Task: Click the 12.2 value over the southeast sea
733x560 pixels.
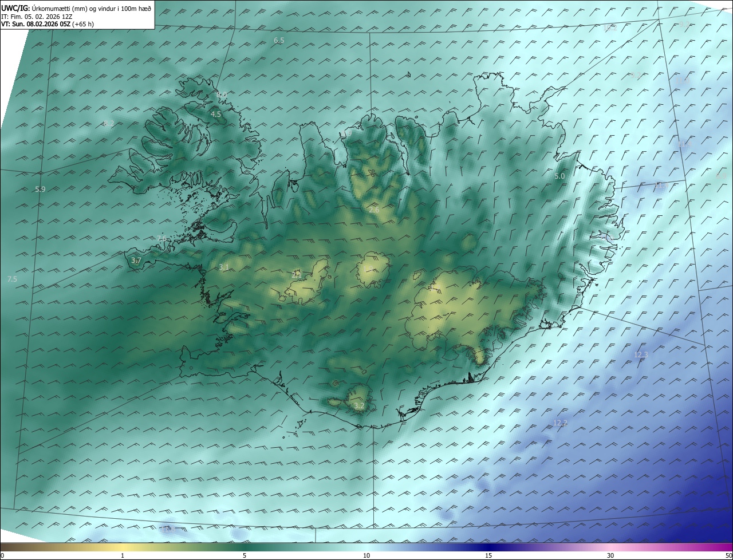Action: pos(560,423)
